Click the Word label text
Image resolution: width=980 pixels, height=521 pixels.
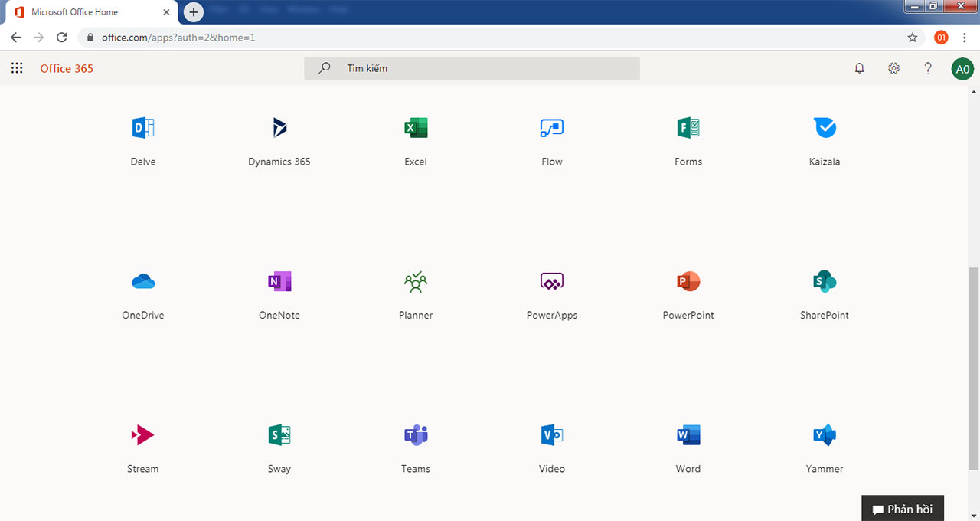[x=688, y=468]
